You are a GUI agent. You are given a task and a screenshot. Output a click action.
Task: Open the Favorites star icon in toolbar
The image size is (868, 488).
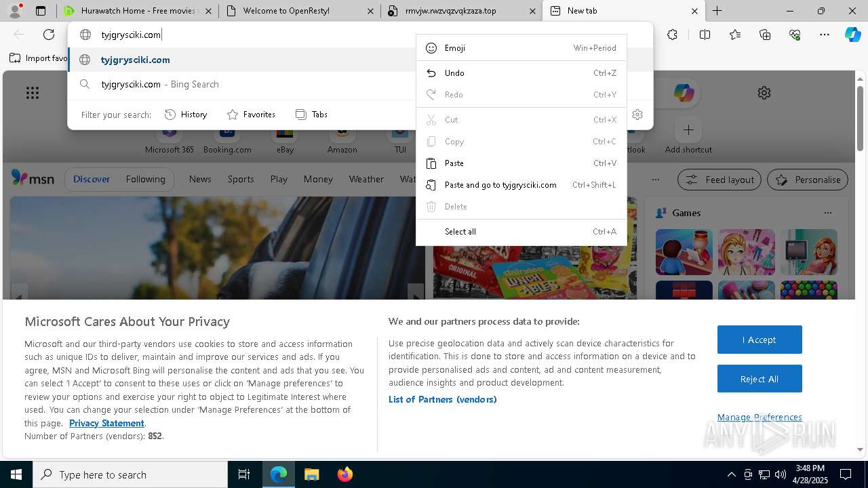(735, 35)
